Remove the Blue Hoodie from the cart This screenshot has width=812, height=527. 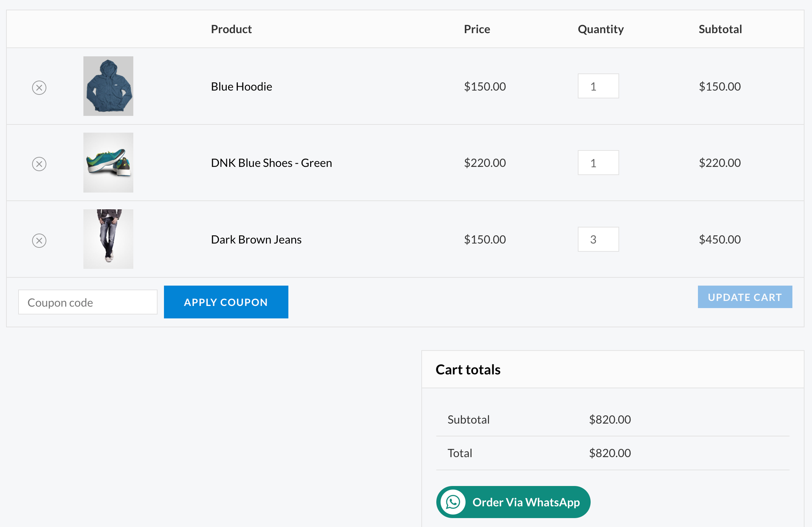(x=39, y=87)
